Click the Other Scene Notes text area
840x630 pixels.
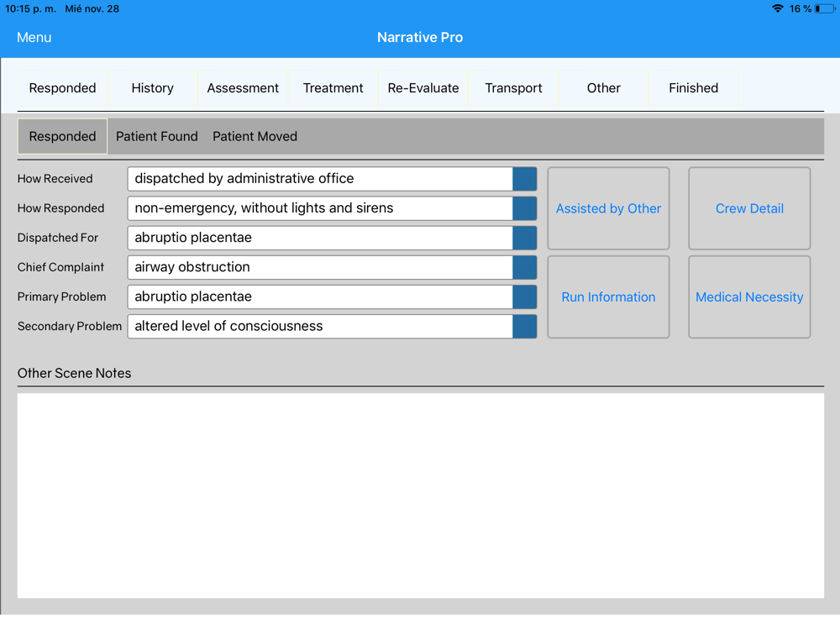pyautogui.click(x=421, y=496)
